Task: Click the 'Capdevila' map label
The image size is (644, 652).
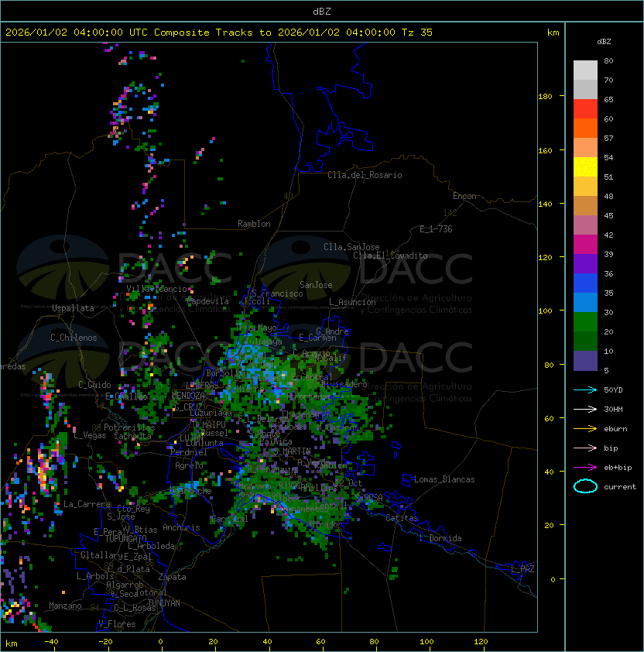Action: (208, 301)
